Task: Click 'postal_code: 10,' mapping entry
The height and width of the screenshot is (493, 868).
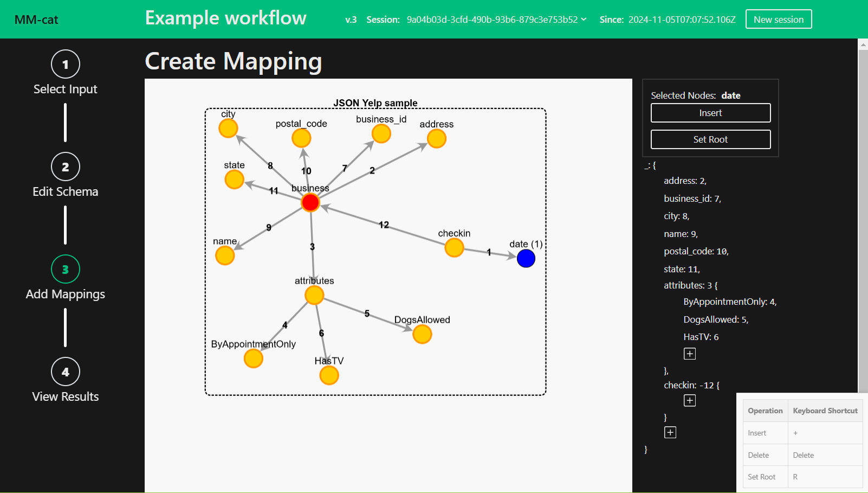Action: point(696,251)
